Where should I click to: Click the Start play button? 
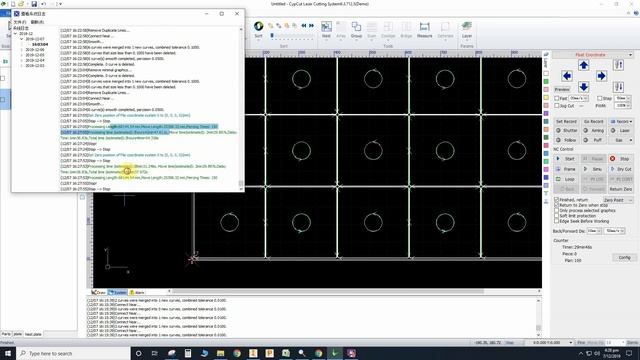566,158
